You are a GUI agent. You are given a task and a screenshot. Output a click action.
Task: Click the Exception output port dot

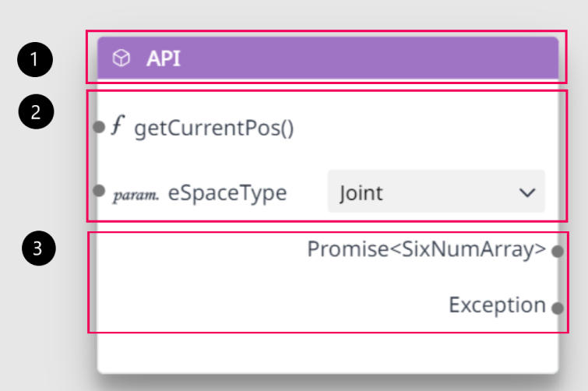click(x=558, y=308)
